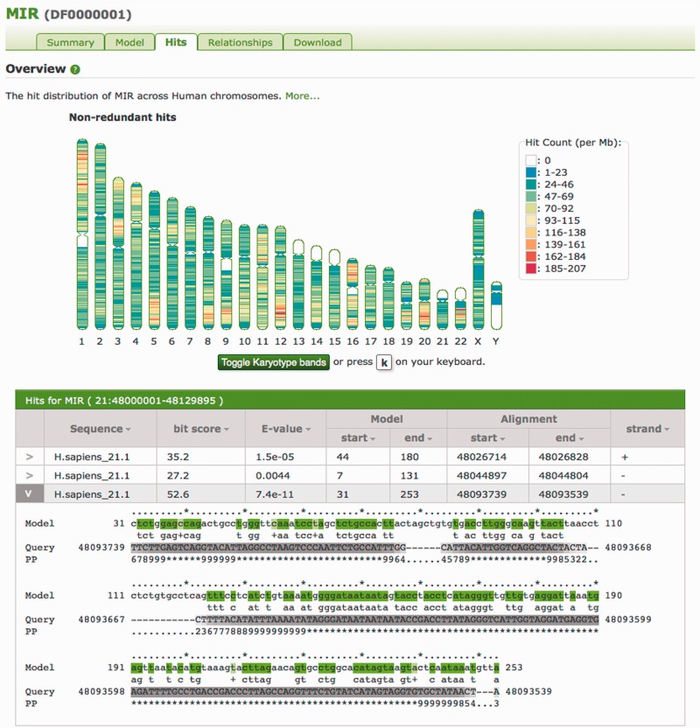Click the E-value cell 7.4e-11

(275, 494)
